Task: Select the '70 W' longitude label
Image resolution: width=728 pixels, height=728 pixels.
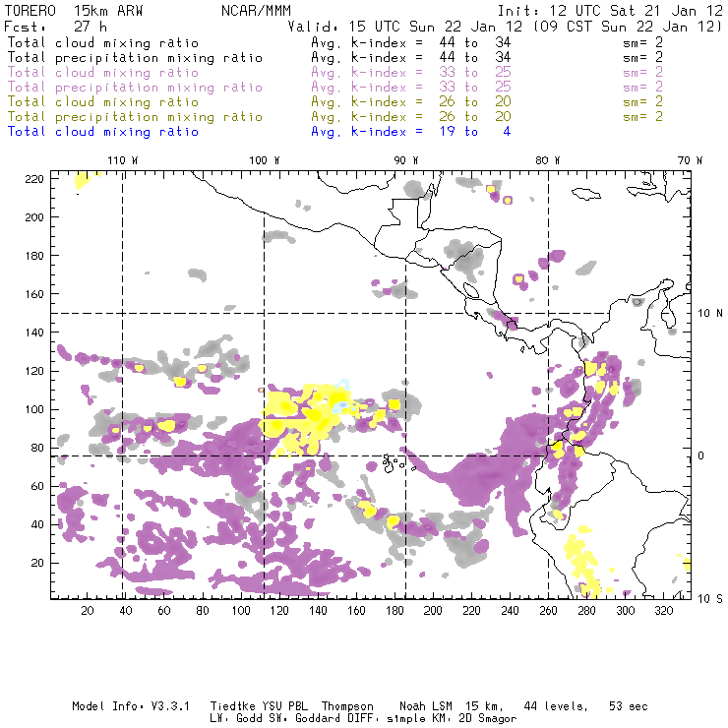Action: point(690,160)
